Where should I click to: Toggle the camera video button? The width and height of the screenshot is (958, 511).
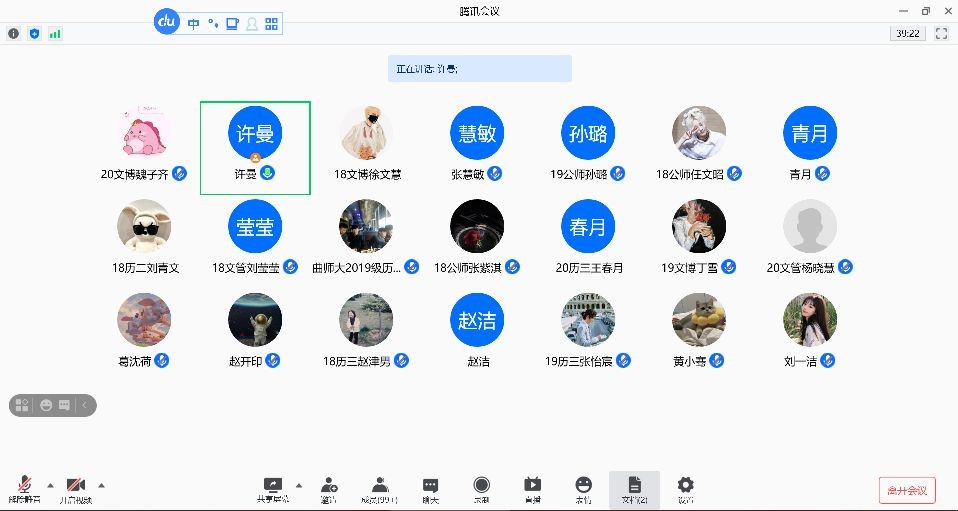(x=75, y=489)
